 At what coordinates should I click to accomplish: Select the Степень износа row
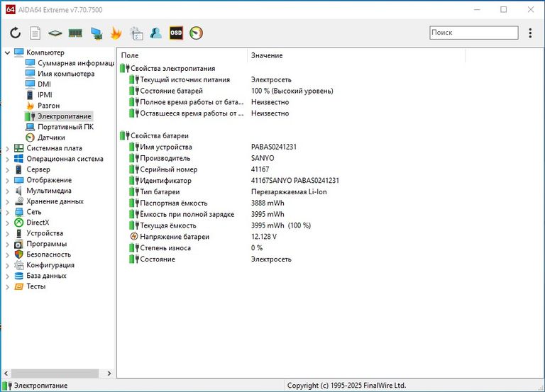tap(196, 248)
